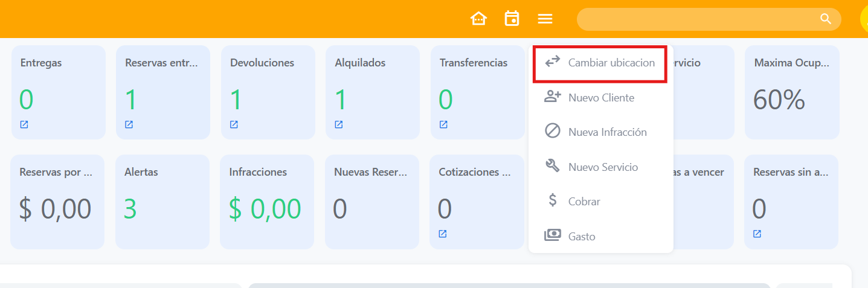The width and height of the screenshot is (868, 288).
Task: Open external link icon under Alquilados
Action: (x=339, y=125)
